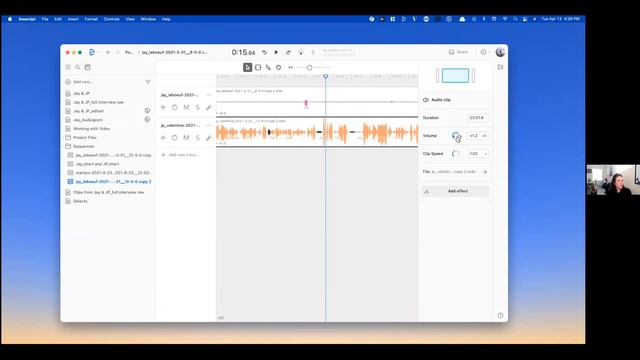Toggle the properties panel icon below the avatar
This screenshot has width=640, height=360.
pos(500,67)
